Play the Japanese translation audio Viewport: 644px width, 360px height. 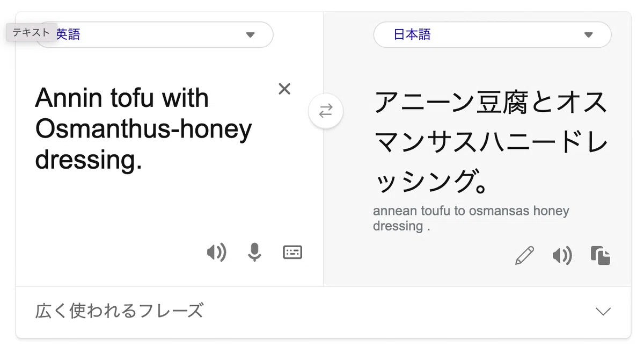click(x=562, y=256)
